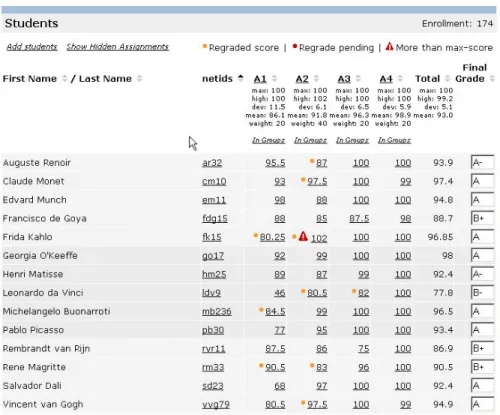This screenshot has width=500, height=415.
Task: Sort by A2 score arrows
Action: coord(316,79)
